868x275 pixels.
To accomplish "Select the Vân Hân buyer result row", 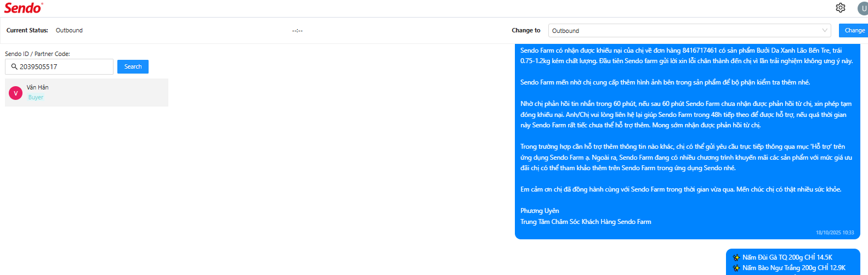I will coord(87,92).
